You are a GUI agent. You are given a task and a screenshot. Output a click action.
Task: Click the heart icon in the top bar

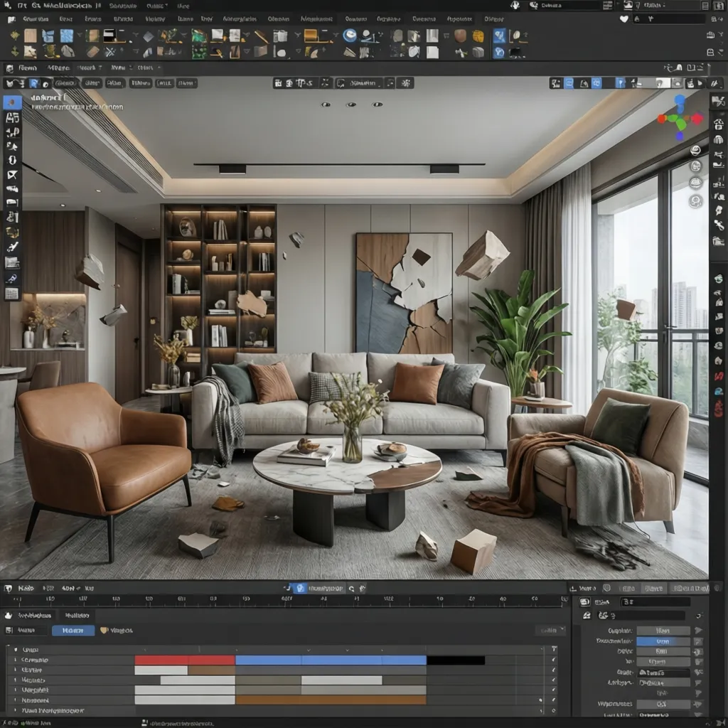[624, 19]
